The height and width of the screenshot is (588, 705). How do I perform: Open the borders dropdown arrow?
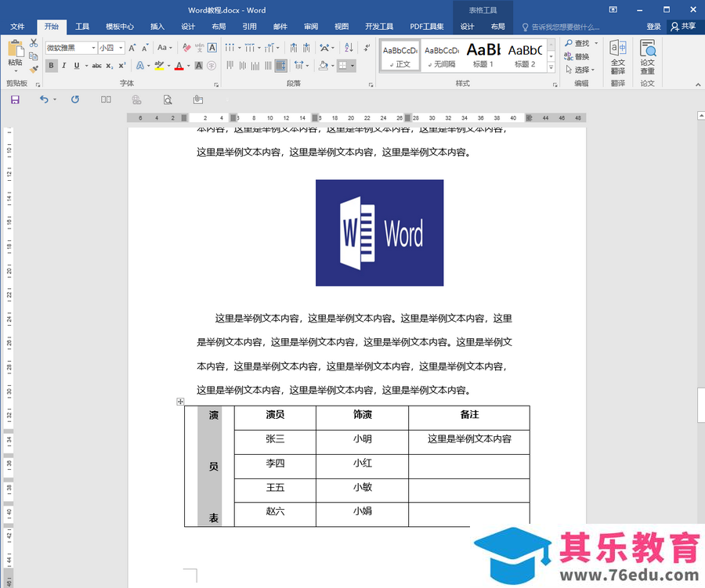pos(352,66)
